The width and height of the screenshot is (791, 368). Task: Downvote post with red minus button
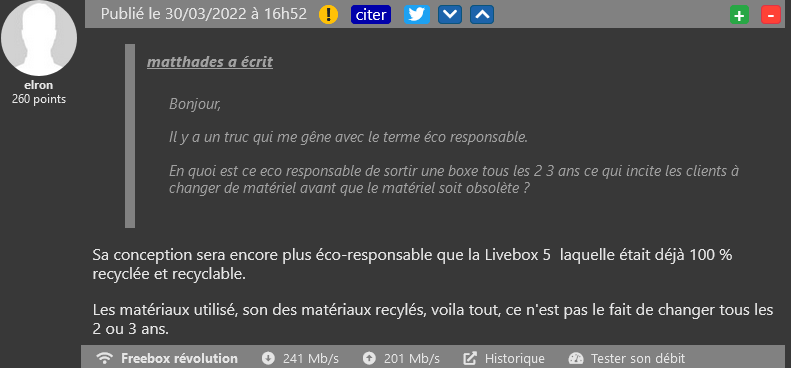tap(770, 15)
